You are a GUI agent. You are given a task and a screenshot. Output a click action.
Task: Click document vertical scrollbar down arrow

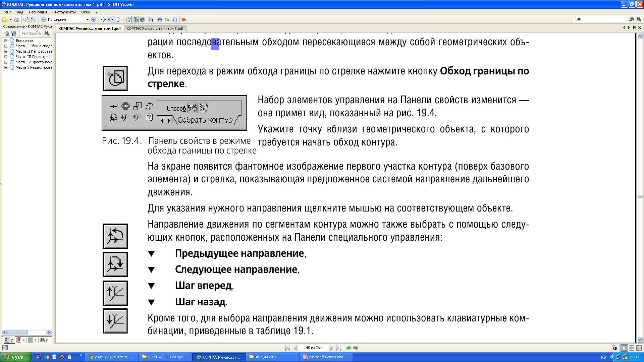[640, 340]
